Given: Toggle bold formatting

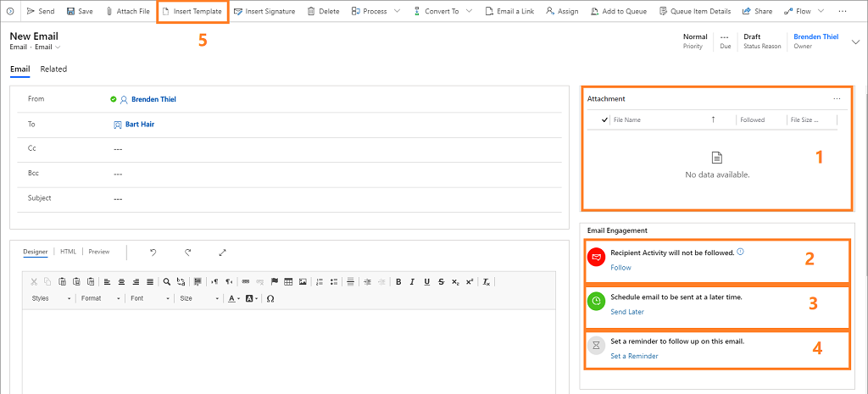Looking at the screenshot, I should (x=398, y=281).
